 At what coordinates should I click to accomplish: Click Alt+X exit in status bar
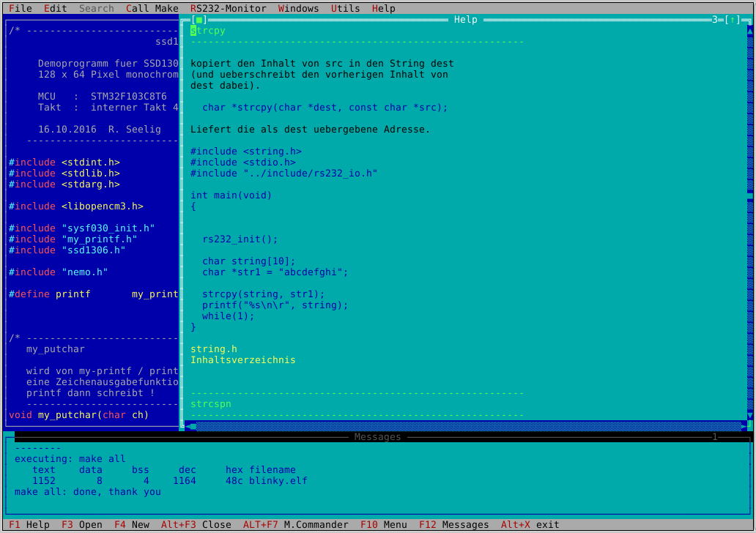coord(530,524)
